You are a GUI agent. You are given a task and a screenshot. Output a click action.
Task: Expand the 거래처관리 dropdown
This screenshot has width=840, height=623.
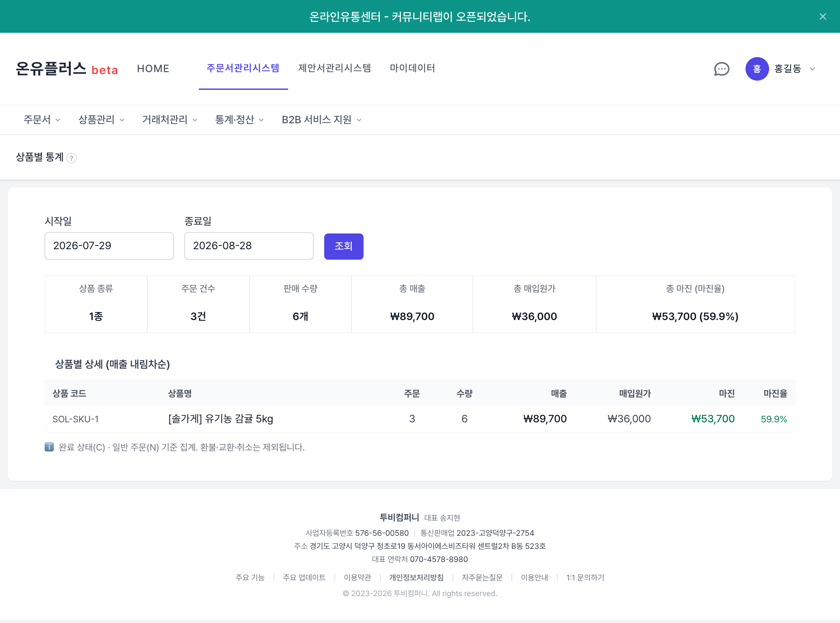(x=170, y=120)
